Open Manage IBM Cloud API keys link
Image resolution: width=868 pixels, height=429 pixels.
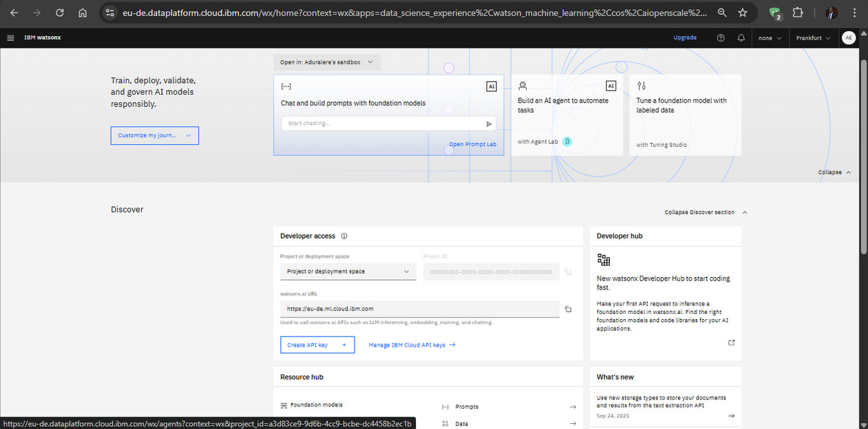pyautogui.click(x=412, y=345)
